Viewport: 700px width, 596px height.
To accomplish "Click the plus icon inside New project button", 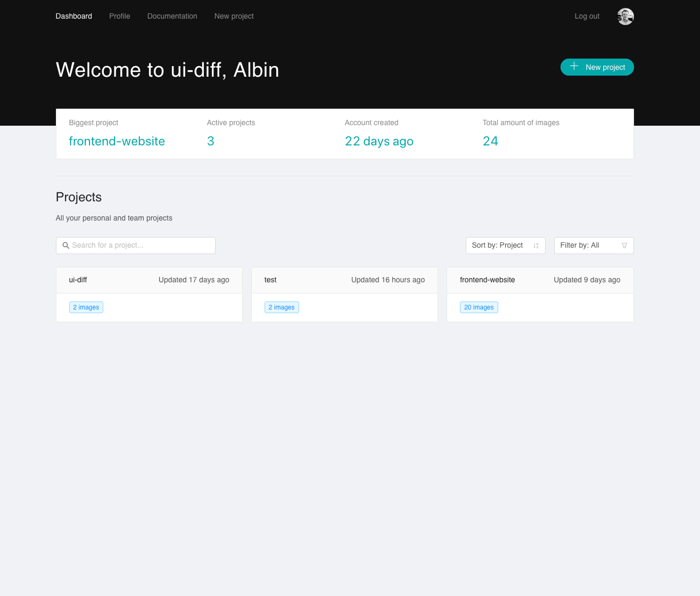I will (574, 66).
